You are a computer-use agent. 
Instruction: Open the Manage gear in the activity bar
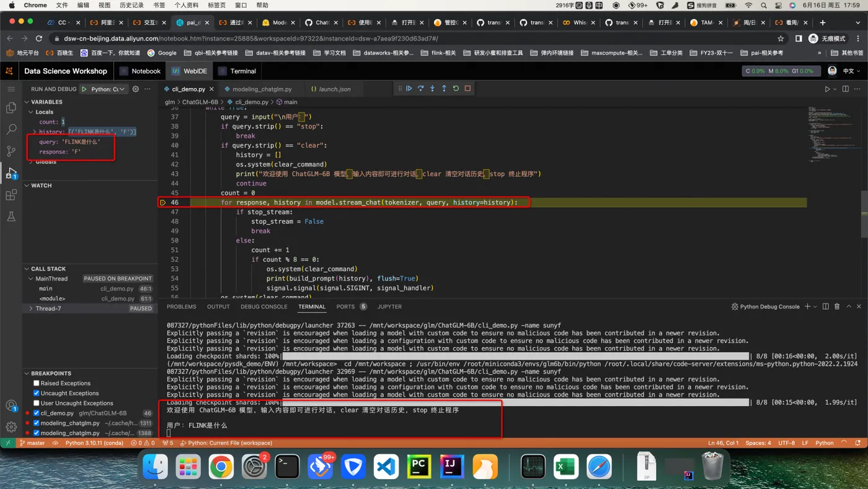11,427
